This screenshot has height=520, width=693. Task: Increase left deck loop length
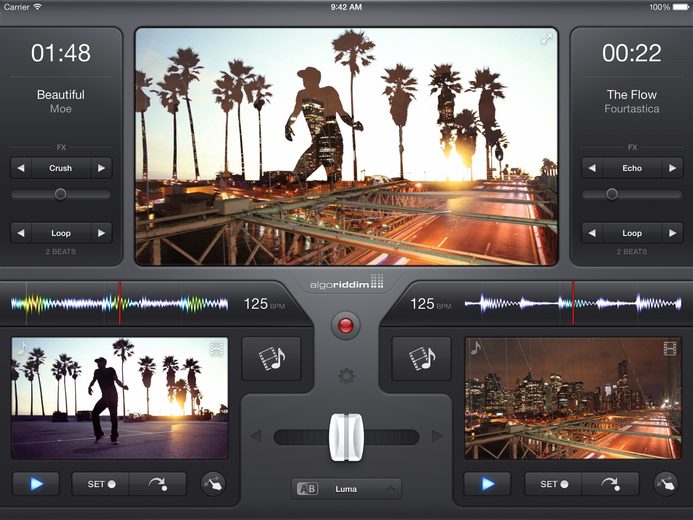[101, 233]
